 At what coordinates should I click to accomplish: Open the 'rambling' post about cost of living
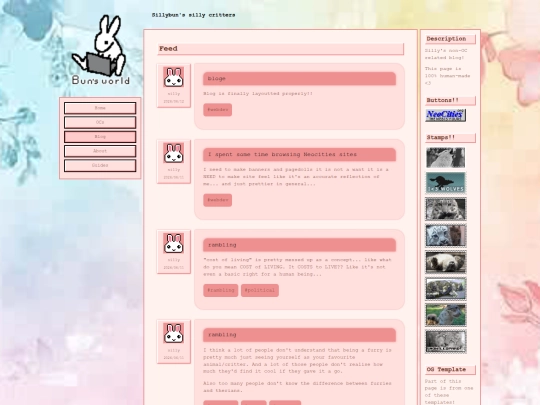pyautogui.click(x=299, y=245)
